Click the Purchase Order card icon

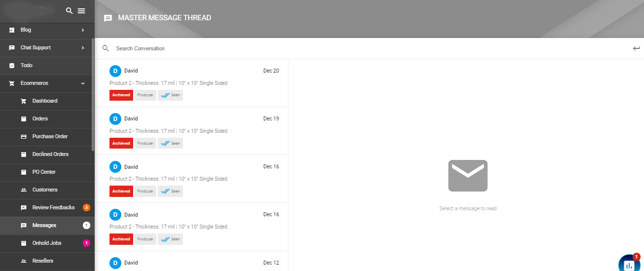point(24,137)
